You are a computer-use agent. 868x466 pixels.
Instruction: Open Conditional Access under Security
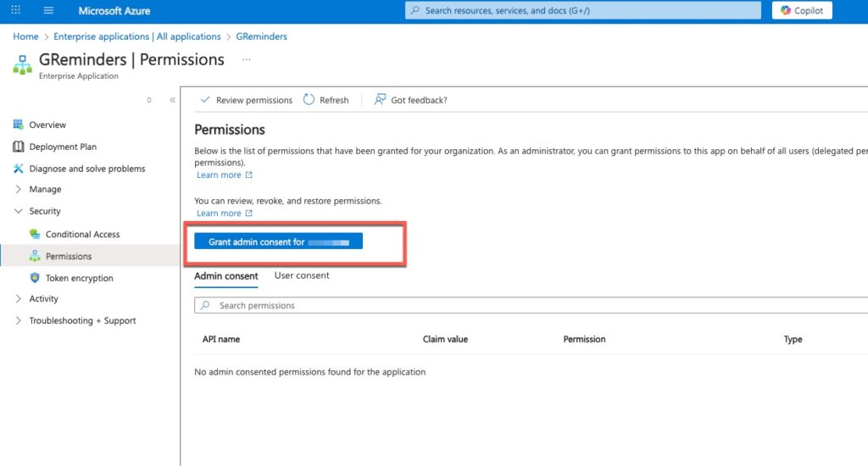tap(82, 234)
